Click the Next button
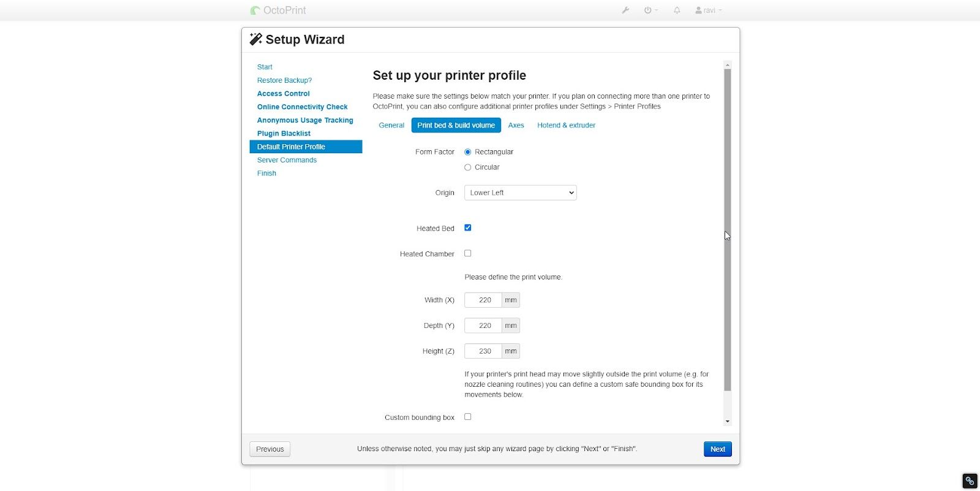 [717, 449]
